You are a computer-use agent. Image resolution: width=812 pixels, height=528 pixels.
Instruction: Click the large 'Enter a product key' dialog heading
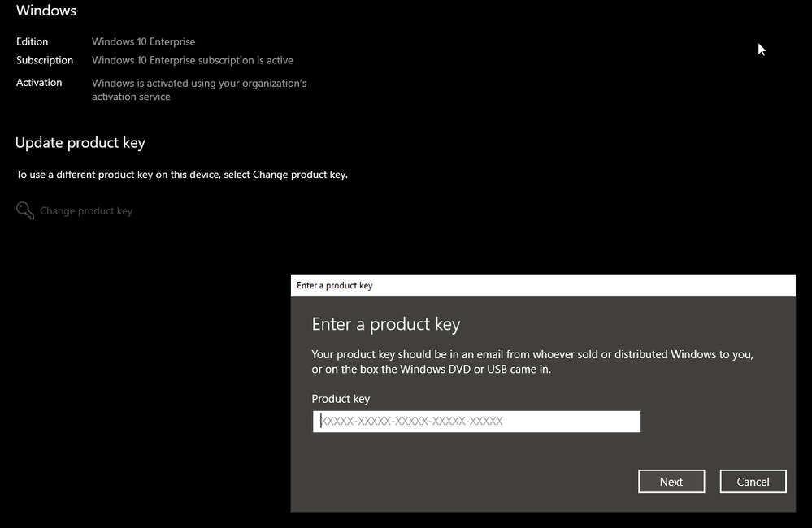(x=386, y=324)
